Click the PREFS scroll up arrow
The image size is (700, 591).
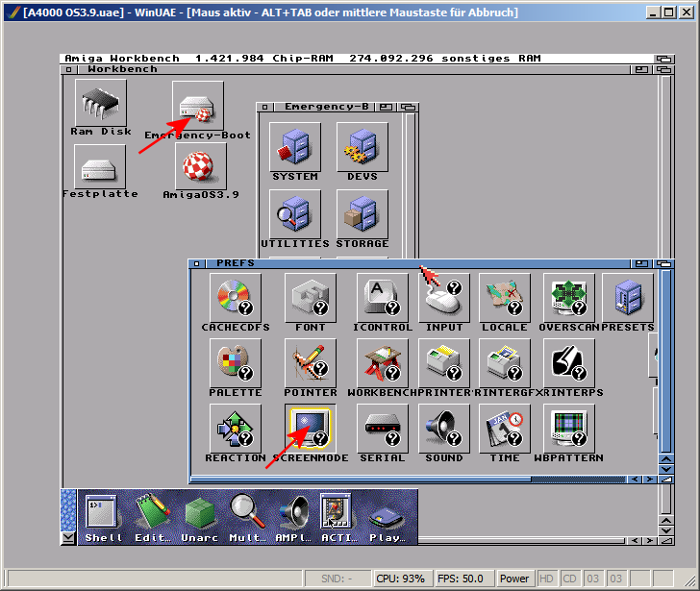coord(665,459)
